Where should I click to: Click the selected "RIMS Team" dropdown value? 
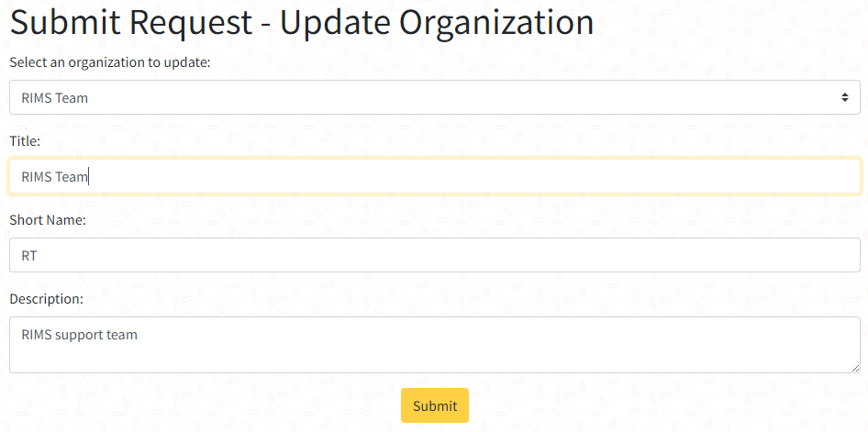click(x=55, y=97)
